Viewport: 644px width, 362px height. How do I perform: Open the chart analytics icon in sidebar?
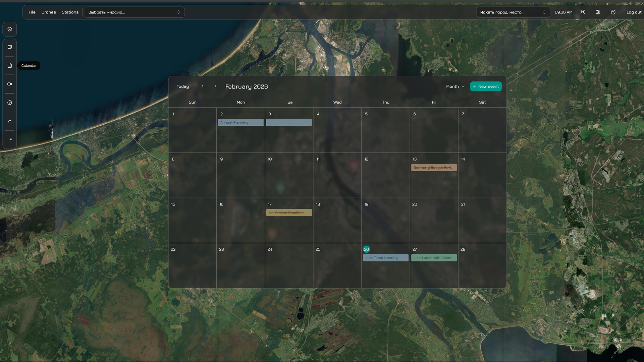click(x=10, y=121)
